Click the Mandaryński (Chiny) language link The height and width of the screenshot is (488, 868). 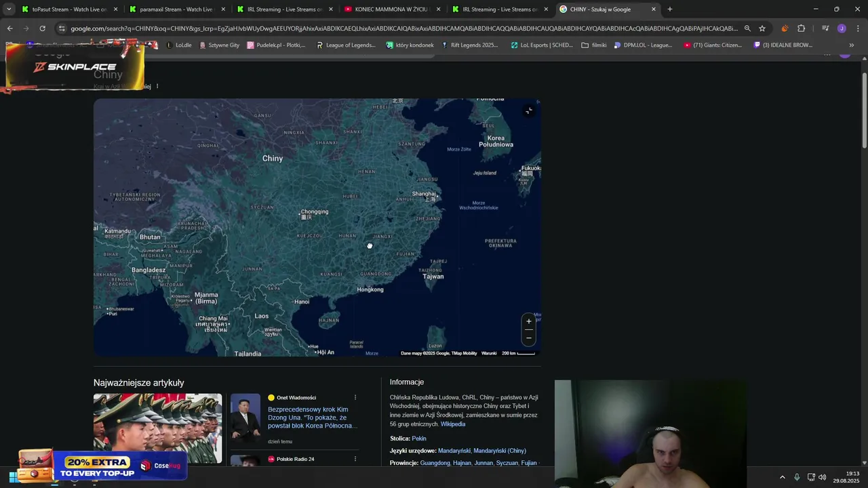coord(500,451)
